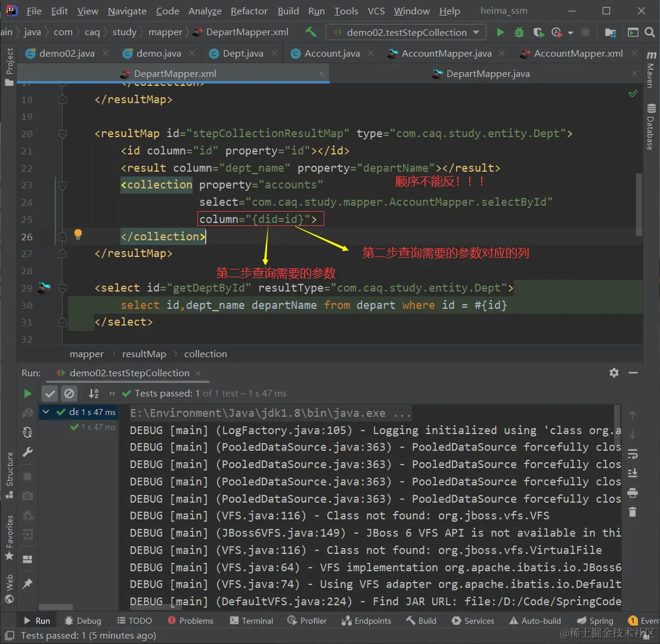The image size is (660, 644).
Task: Clear console with trash icon
Action: click(632, 512)
